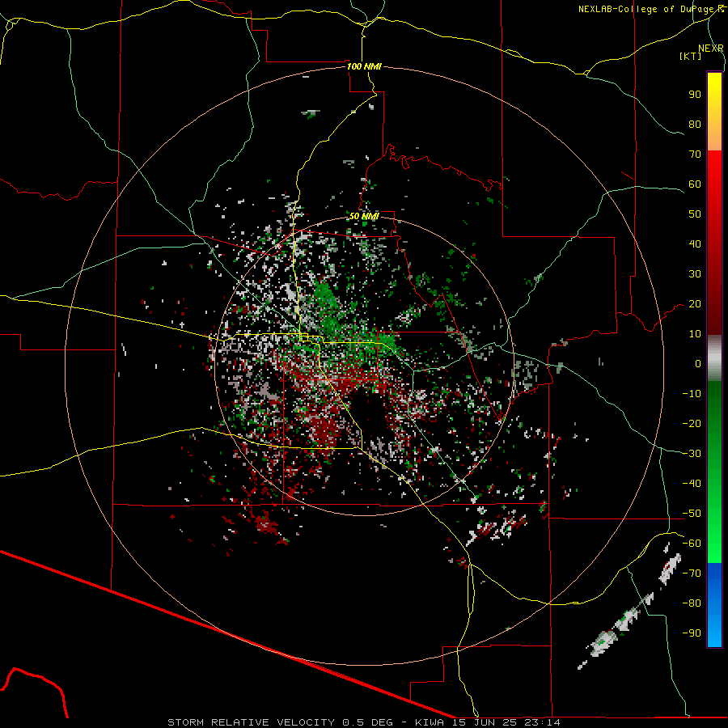The image size is (728, 728).
Task: Click the -70 knot scale label
Action: pyautogui.click(x=692, y=574)
